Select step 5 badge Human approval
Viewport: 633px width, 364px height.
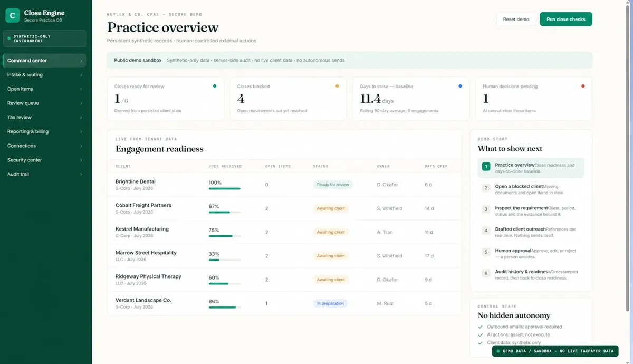(x=486, y=252)
